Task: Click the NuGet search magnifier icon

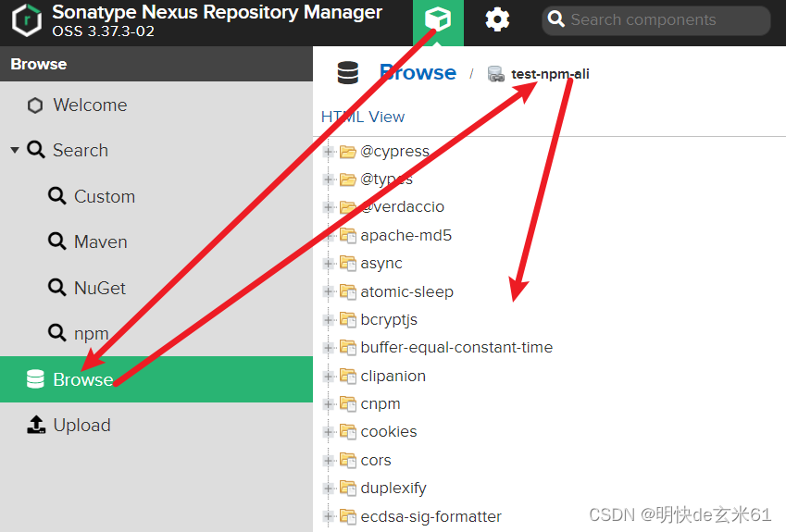Action: [57, 288]
